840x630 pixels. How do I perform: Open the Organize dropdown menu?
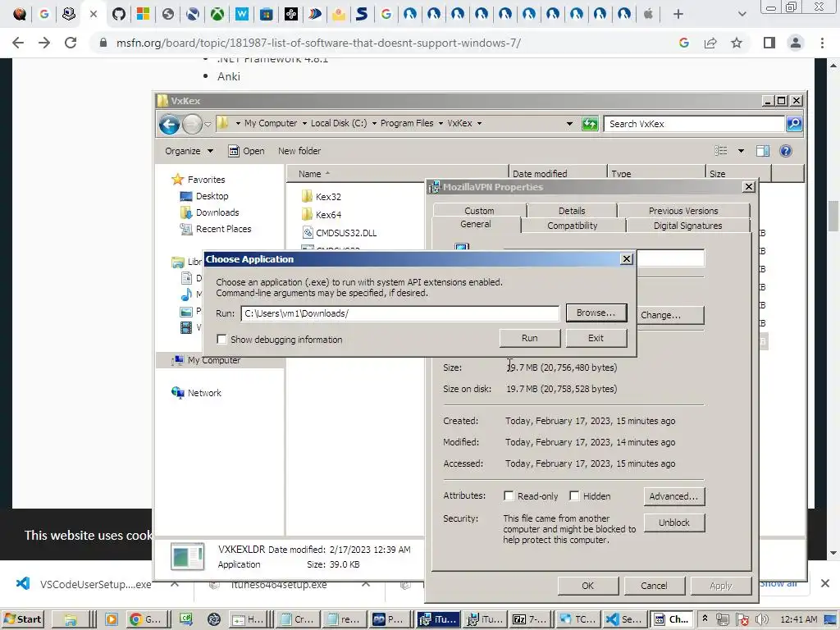[189, 151]
